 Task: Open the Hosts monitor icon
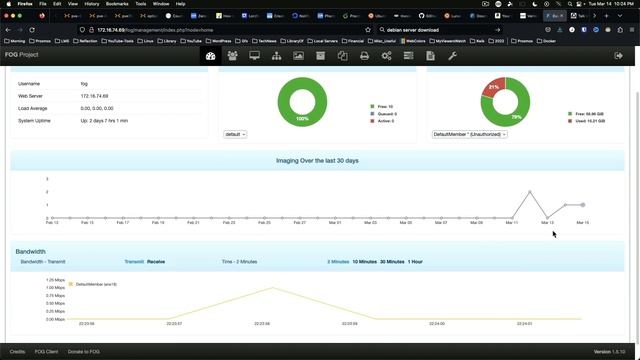pyautogui.click(x=254, y=56)
